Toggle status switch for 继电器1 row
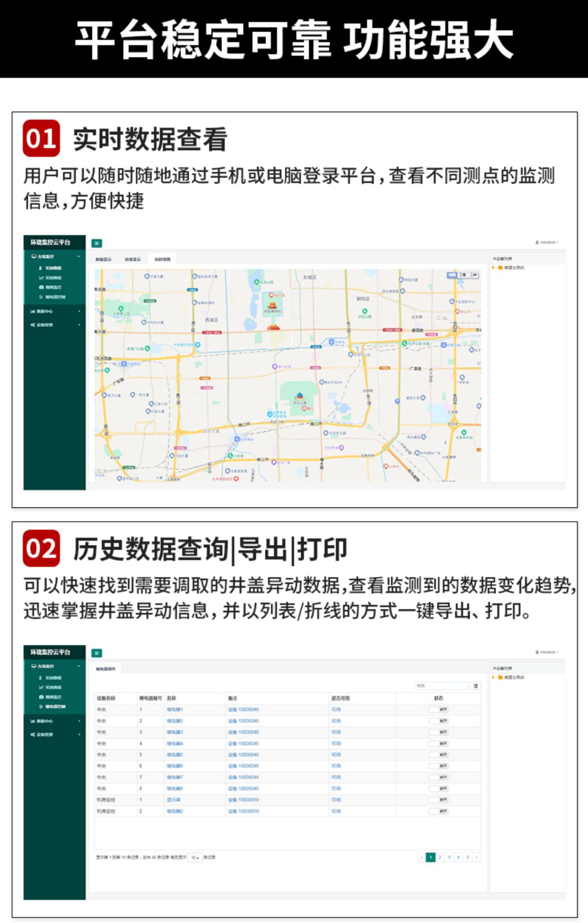The width and height of the screenshot is (588, 923). (439, 710)
